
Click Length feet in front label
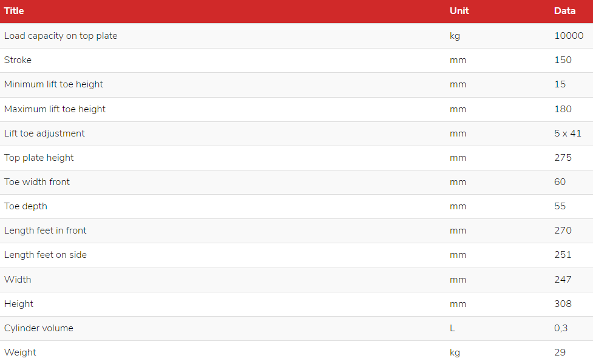pyautogui.click(x=46, y=231)
